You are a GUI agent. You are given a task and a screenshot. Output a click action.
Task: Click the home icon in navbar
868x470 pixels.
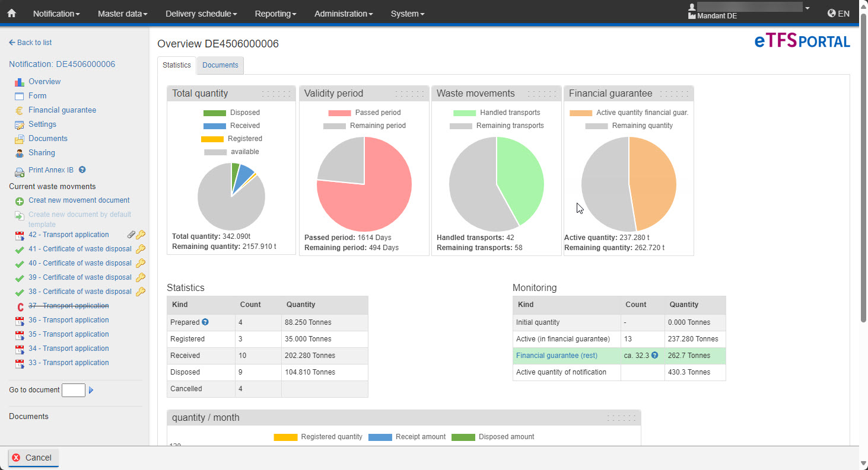click(11, 13)
